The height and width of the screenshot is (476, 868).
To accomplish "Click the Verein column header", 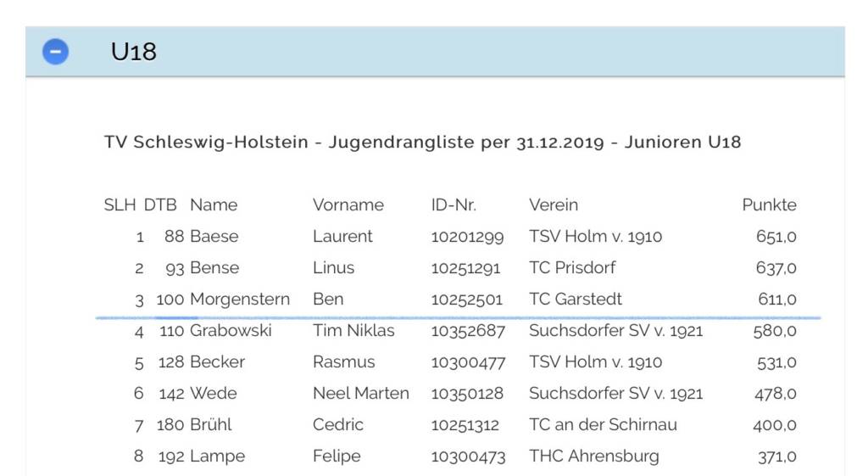I will (554, 205).
